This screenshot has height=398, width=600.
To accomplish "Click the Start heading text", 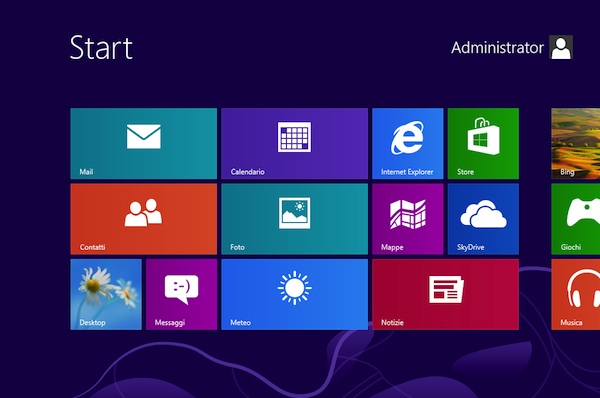I will tap(101, 47).
